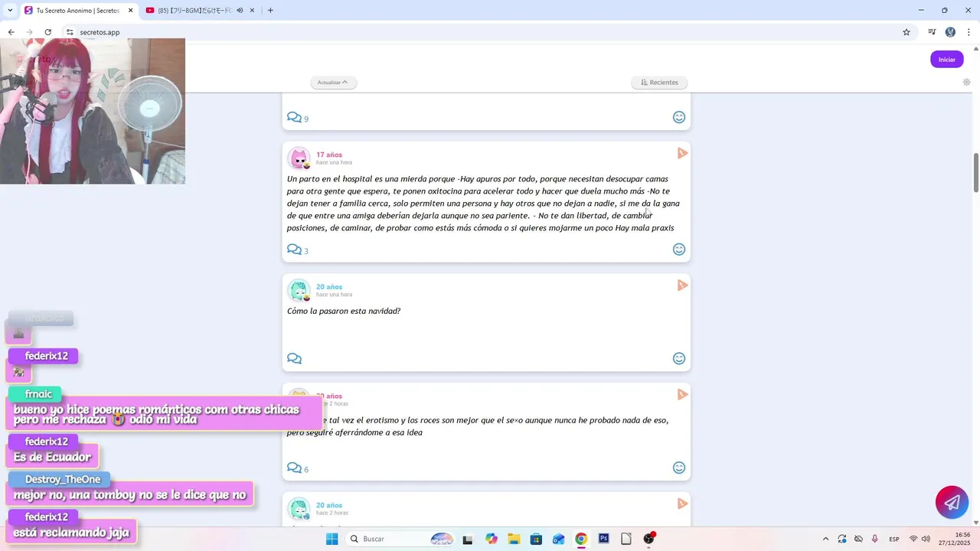Image resolution: width=980 pixels, height=551 pixels.
Task: Click the chat message "Es de Ecuador"
Action: [x=52, y=457]
